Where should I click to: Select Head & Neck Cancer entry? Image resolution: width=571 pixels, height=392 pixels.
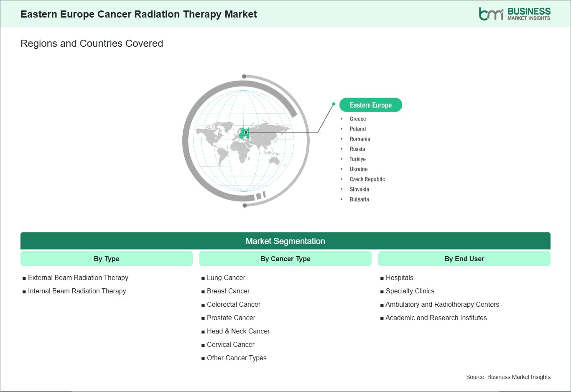tap(238, 331)
